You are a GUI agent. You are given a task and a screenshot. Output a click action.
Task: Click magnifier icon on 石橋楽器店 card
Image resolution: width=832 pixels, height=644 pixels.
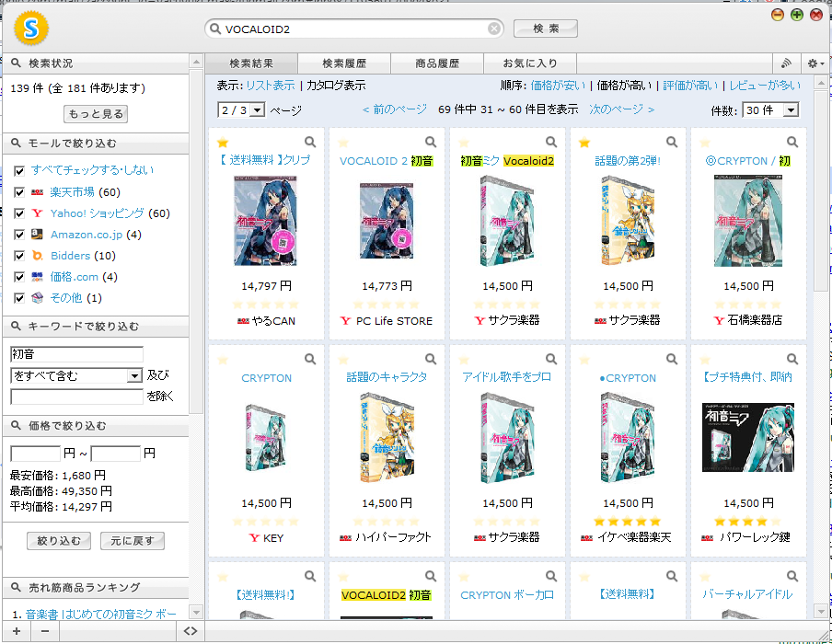(792, 143)
